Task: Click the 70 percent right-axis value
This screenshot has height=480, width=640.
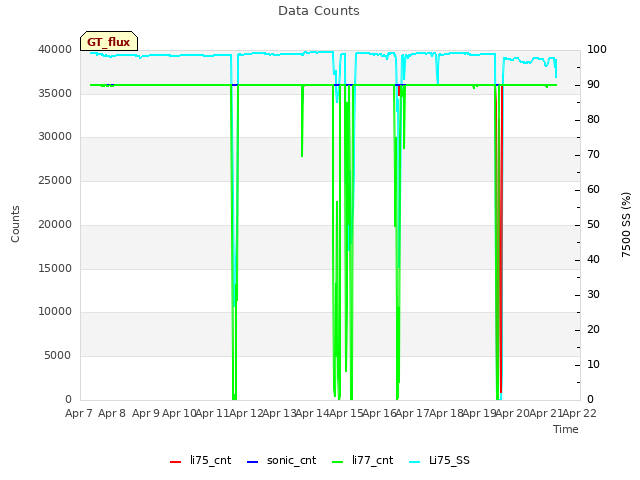Action: (x=593, y=155)
